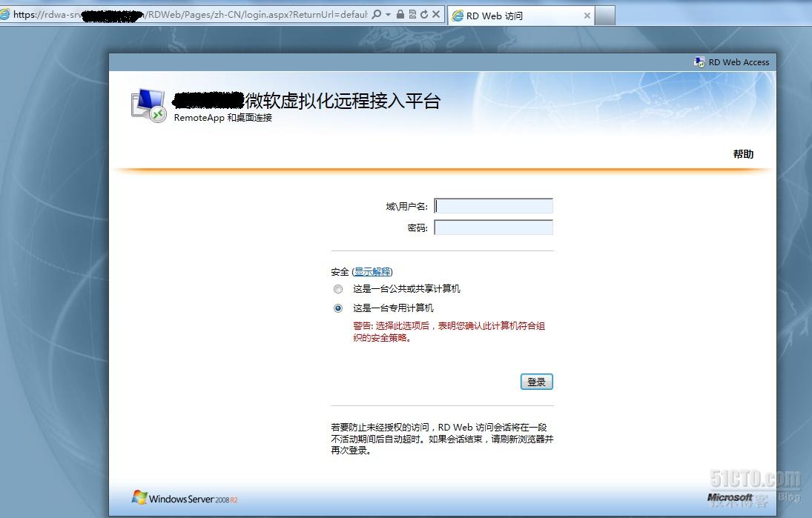This screenshot has width=812, height=518.
Task: Click the 登录 login button
Action: point(536,382)
